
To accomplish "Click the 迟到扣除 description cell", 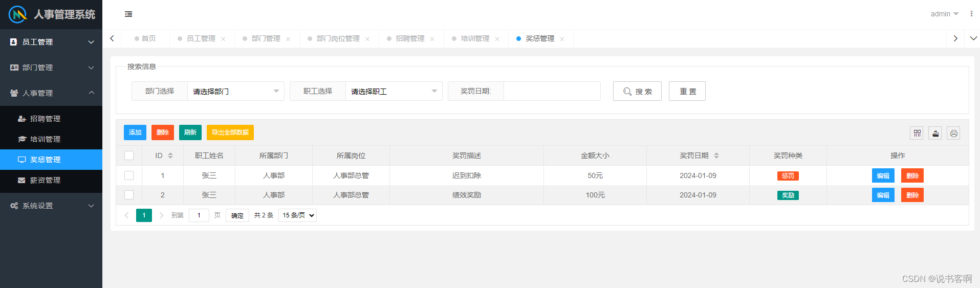I will [x=467, y=175].
